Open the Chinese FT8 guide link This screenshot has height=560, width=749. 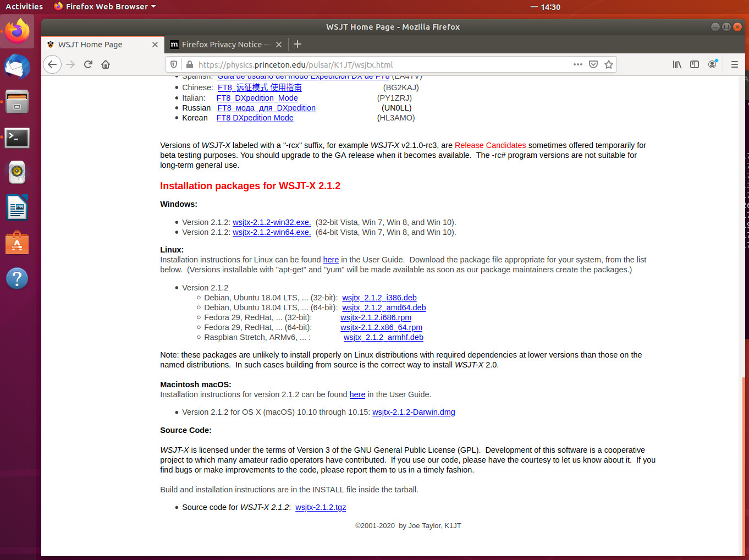(x=260, y=87)
